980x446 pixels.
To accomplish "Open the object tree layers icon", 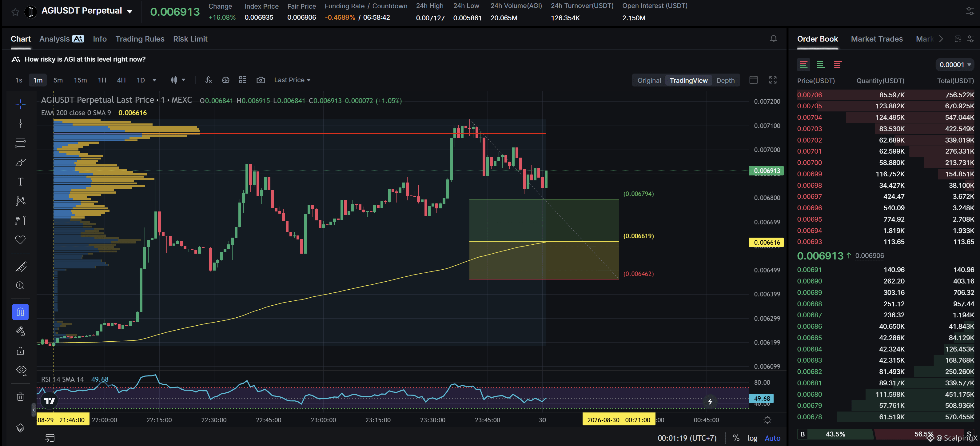I will pyautogui.click(x=21, y=428).
